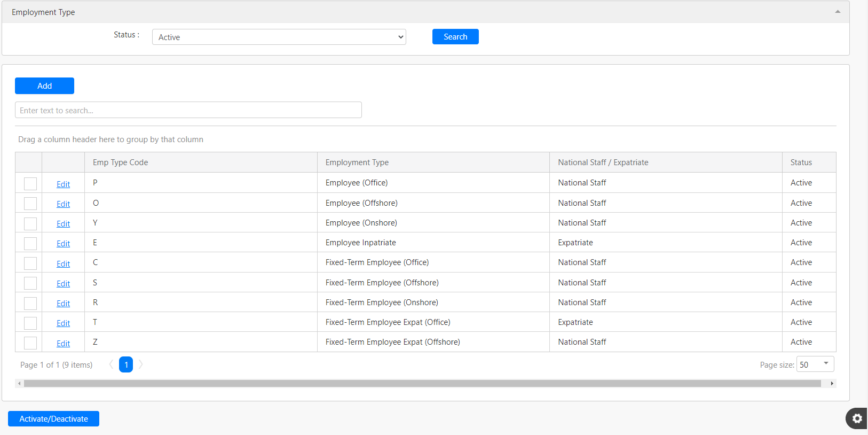Open the Status dropdown showing Active
This screenshot has height=435, width=868.
[279, 37]
